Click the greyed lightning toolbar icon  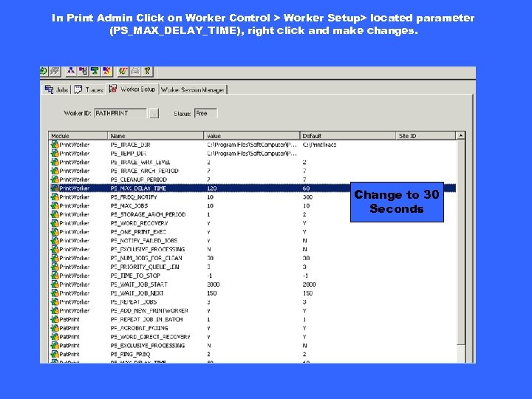tap(55, 71)
